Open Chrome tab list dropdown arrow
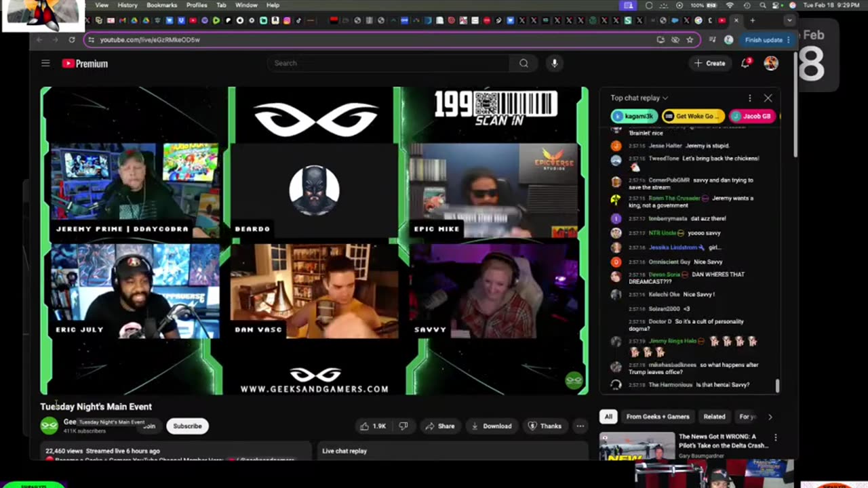Screen dimensions: 868x488 (x=789, y=20)
